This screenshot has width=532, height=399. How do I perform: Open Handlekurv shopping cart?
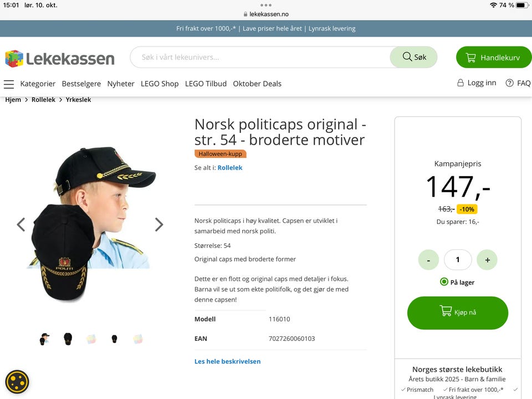pos(494,57)
